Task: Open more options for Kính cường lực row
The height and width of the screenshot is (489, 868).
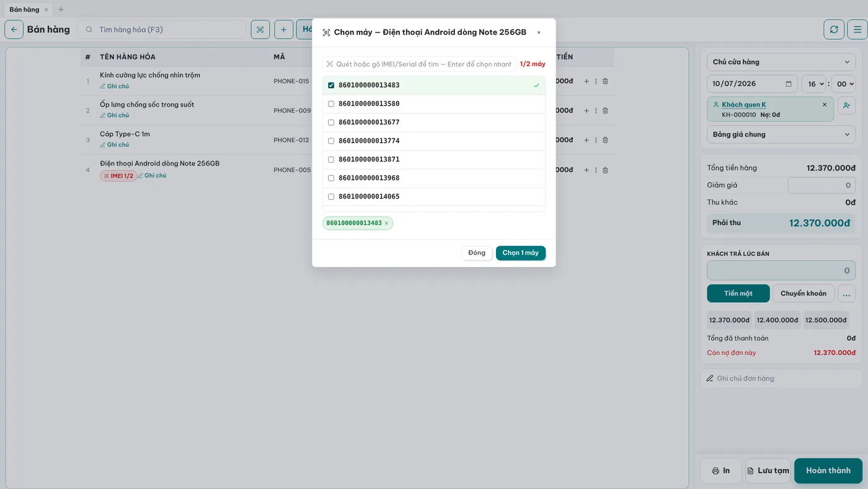Action: point(596,81)
